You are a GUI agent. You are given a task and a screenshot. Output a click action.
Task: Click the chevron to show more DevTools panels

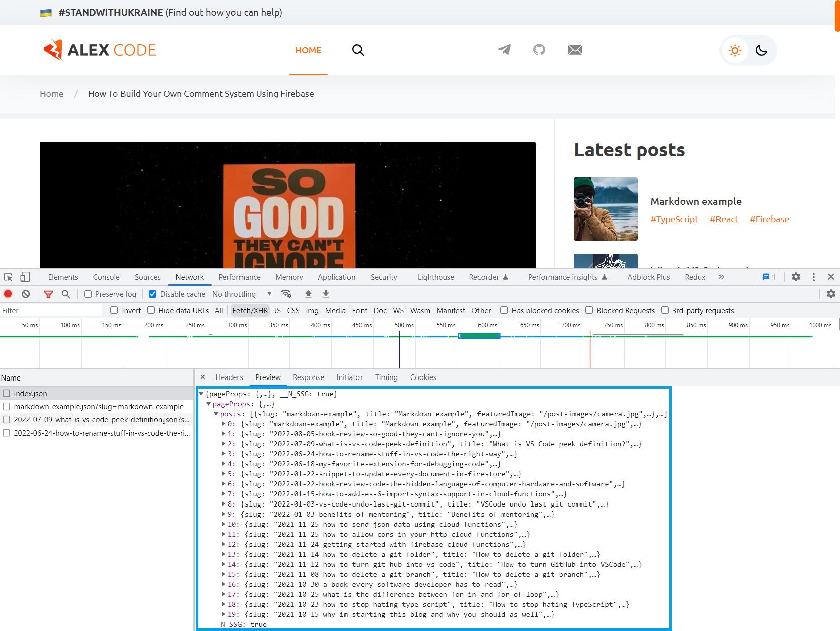point(722,277)
